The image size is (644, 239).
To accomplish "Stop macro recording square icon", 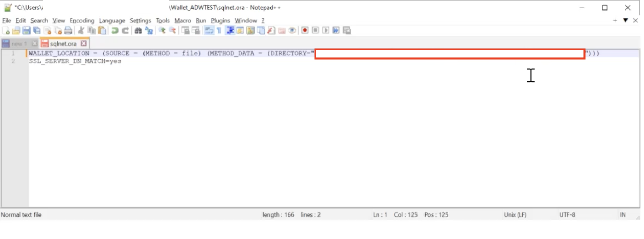I will point(315,30).
